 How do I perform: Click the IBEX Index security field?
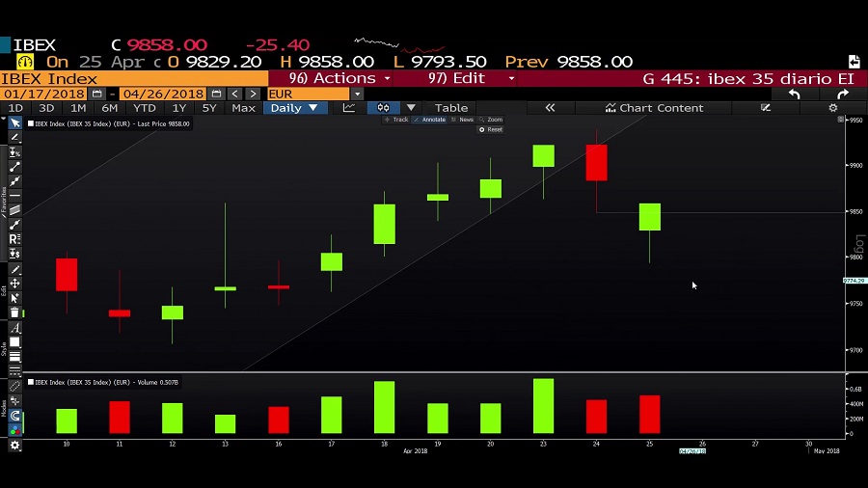tap(134, 78)
